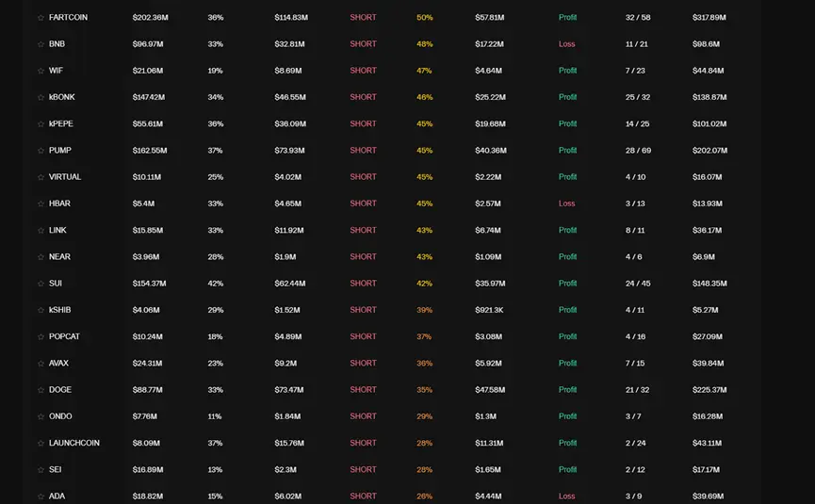Toggle the star beside kBONK
Viewport: 815px width, 504px height.
click(41, 97)
